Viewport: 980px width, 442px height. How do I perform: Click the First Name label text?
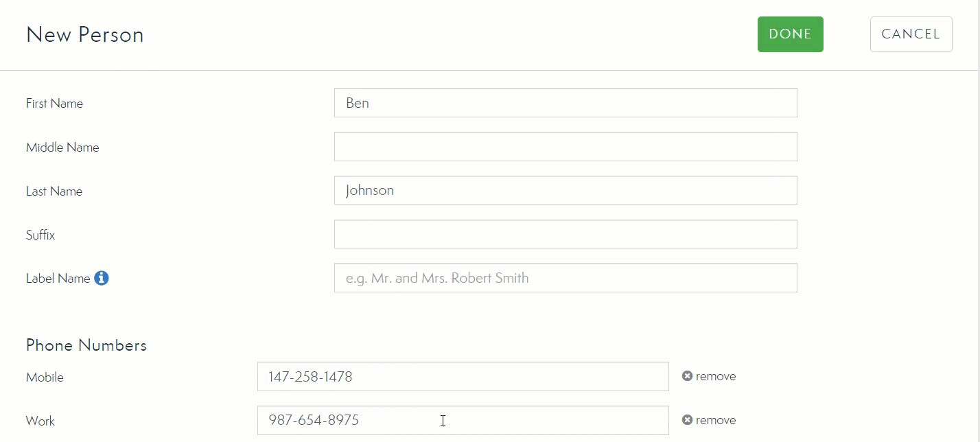coord(54,104)
